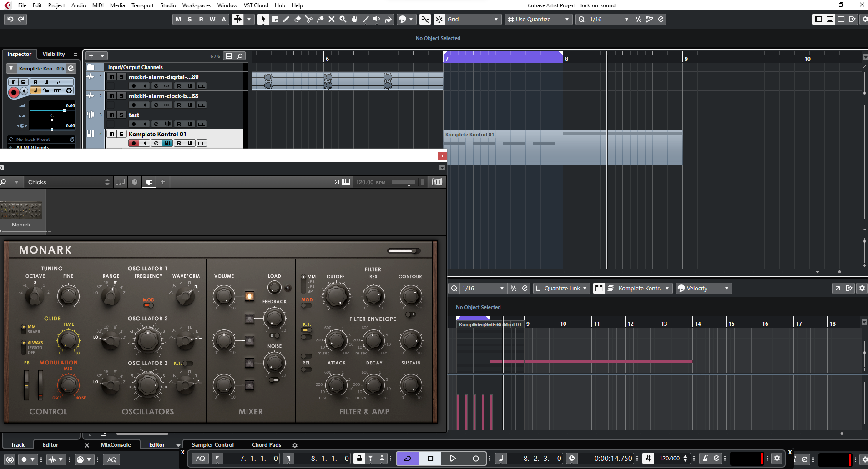Open the Use Quantize grid type dropdown

[538, 19]
